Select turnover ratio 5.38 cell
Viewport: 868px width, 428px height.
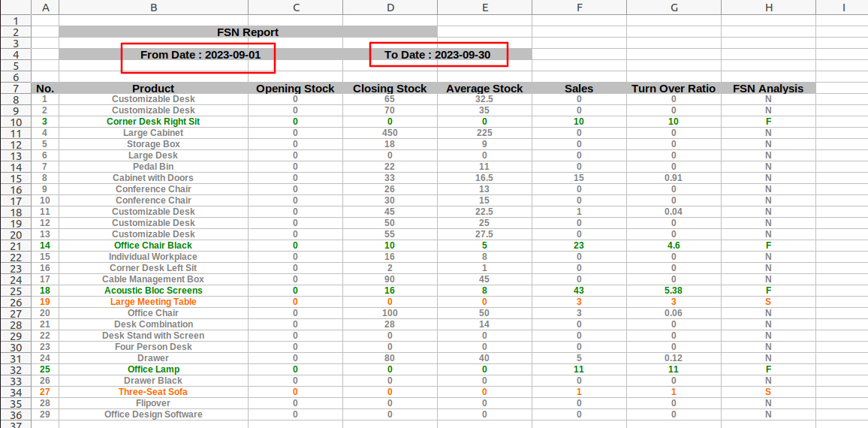click(674, 291)
